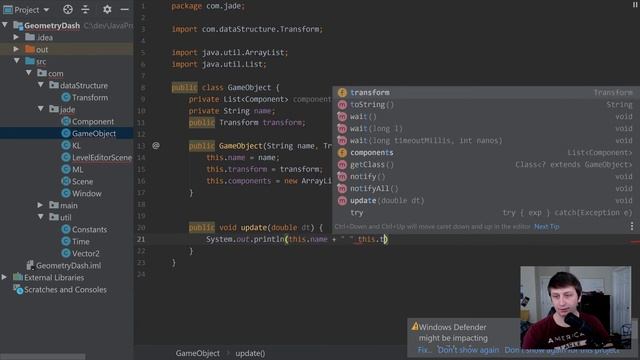Collapse the dataStructure package

(x=41, y=85)
